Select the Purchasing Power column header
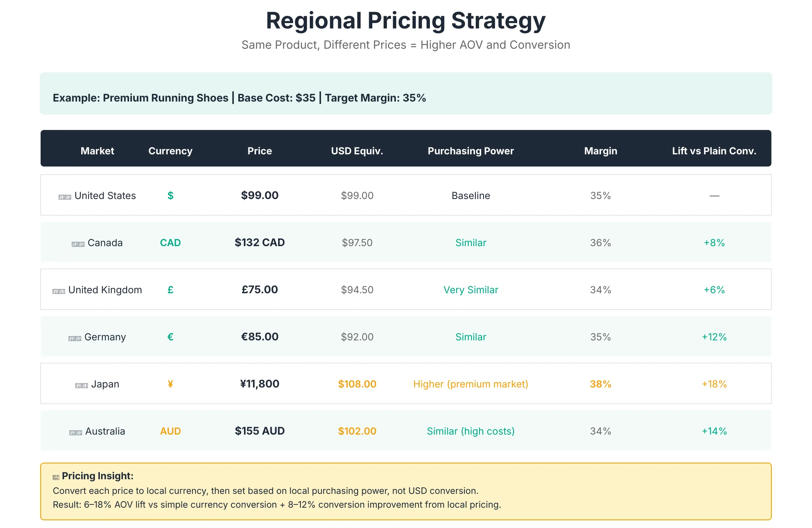This screenshot has height=528, width=812. click(471, 151)
